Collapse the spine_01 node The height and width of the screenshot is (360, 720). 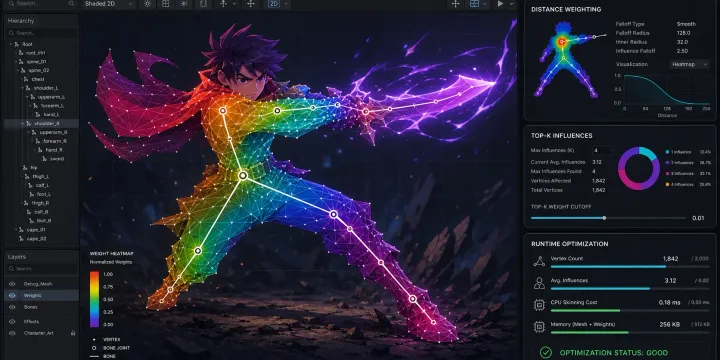[x=15, y=62]
